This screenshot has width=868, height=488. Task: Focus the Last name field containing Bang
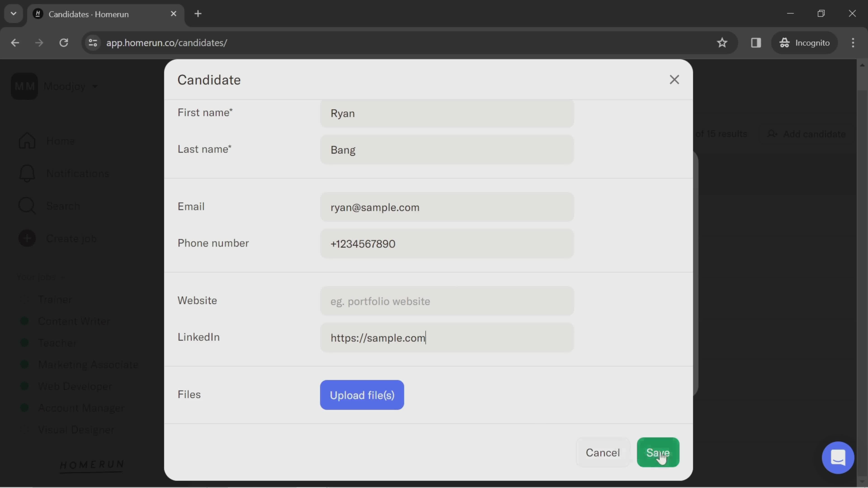[447, 150]
